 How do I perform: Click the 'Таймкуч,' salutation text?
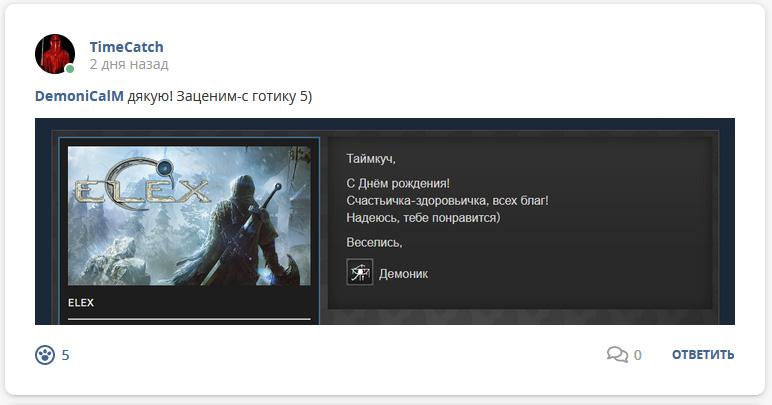(x=371, y=158)
